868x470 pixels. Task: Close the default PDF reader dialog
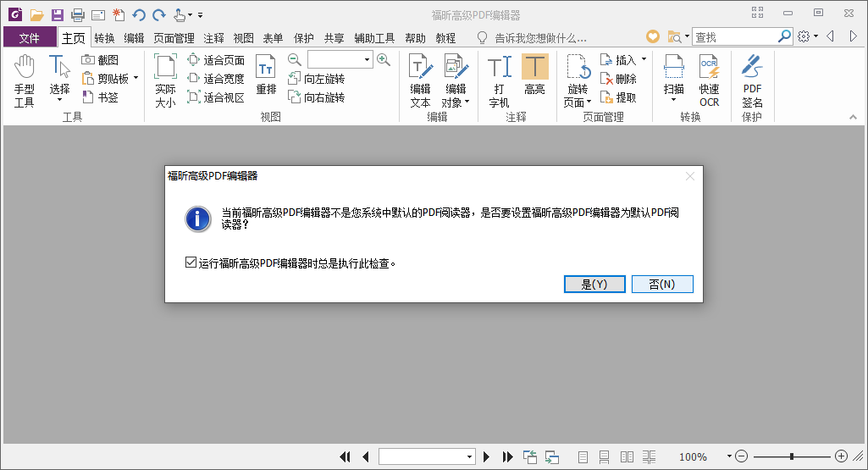click(x=690, y=176)
